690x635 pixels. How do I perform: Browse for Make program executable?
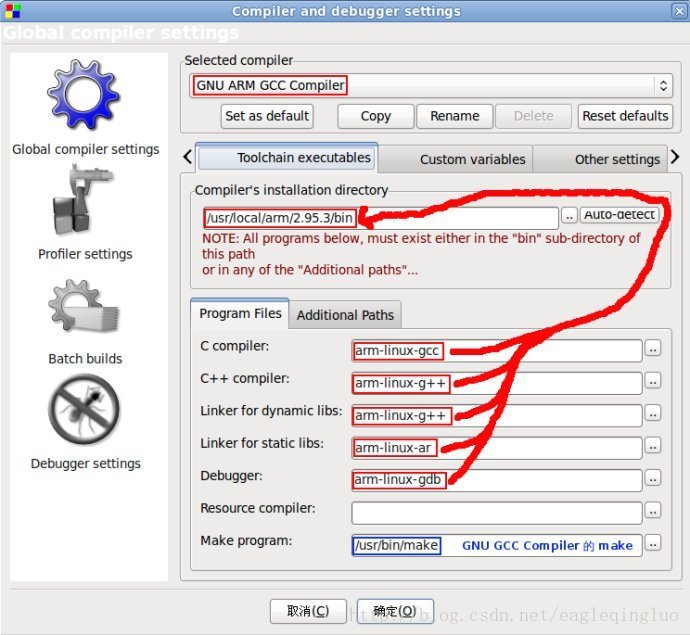(653, 543)
